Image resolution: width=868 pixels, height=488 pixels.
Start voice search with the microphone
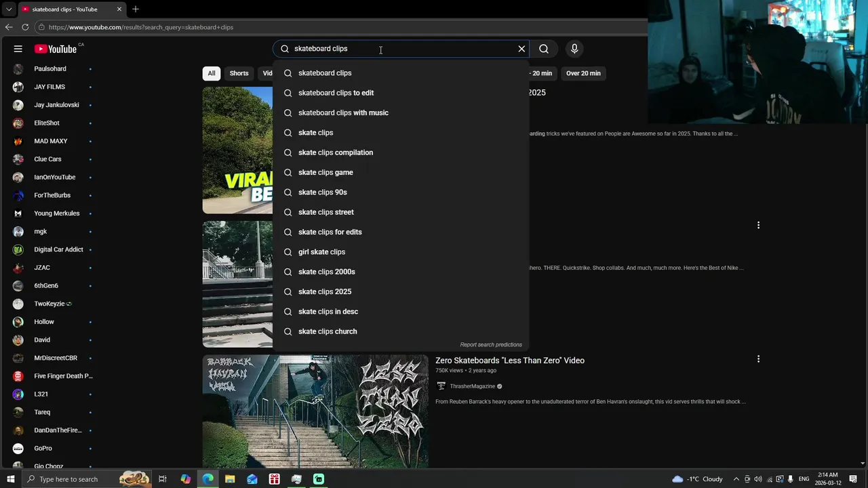[574, 49]
